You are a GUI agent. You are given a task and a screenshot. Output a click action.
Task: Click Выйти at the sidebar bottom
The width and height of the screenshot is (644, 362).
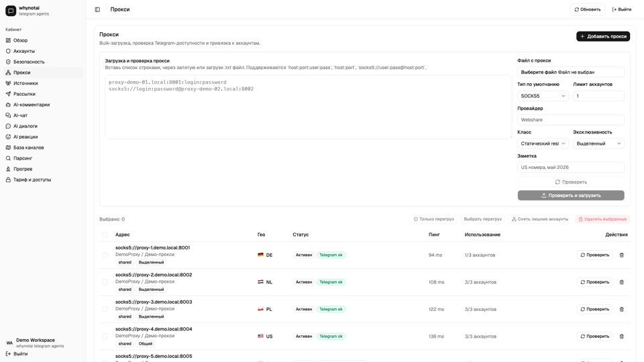pyautogui.click(x=17, y=354)
